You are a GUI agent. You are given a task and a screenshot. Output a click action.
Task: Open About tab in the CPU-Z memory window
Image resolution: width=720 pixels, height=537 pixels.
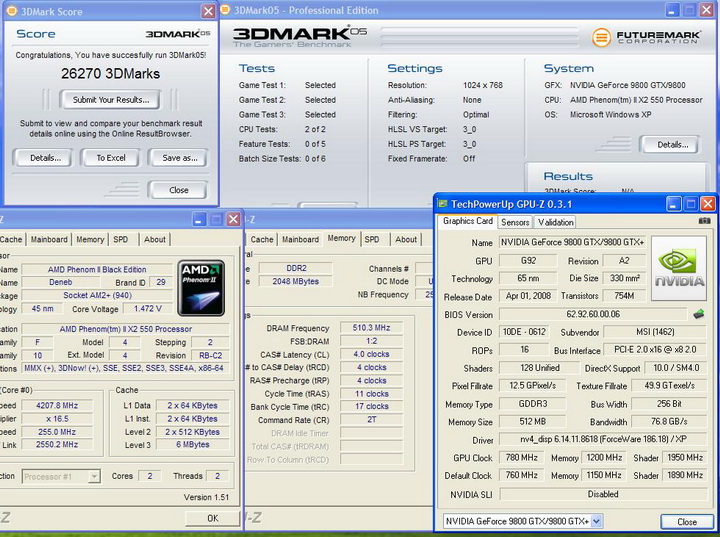tap(406, 239)
